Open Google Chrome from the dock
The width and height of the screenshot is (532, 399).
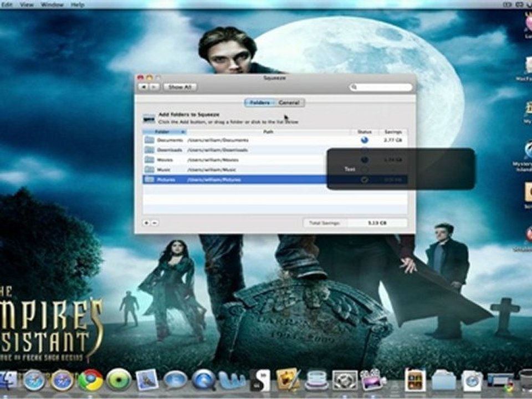[x=90, y=380]
